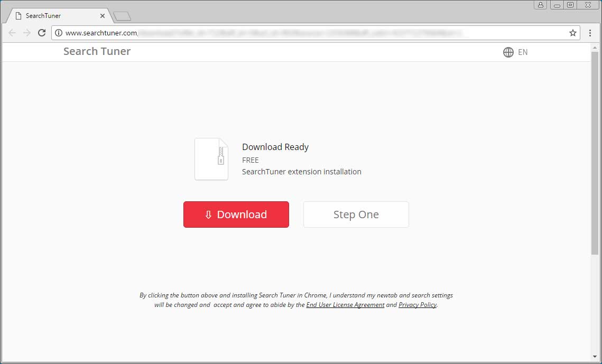
Task: Bookmark this page with the star icon
Action: (x=572, y=32)
